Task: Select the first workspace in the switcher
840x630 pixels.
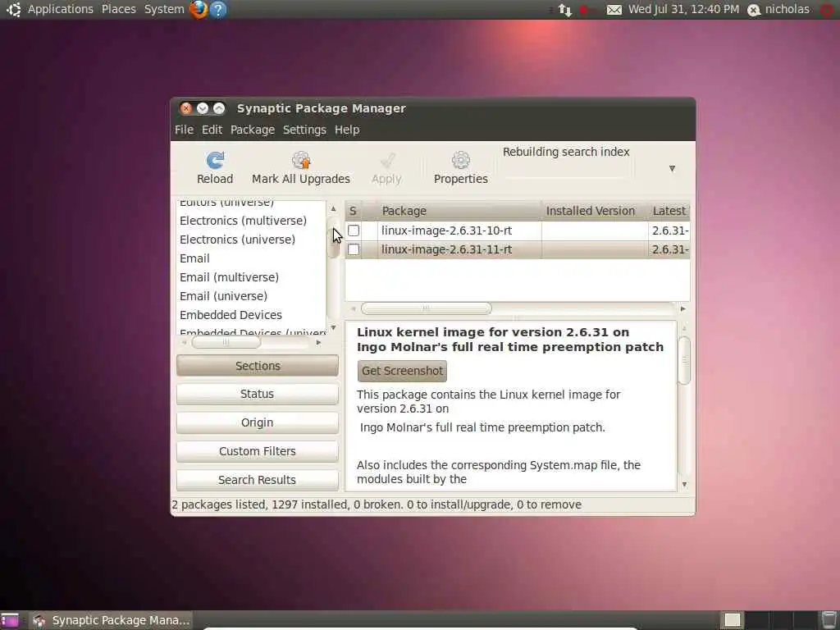Action: point(732,620)
